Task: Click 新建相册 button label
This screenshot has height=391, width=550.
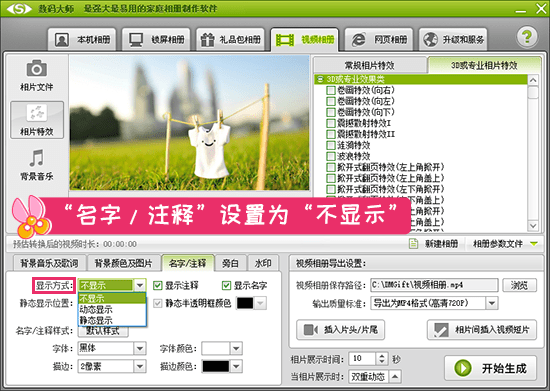Action: coord(441,244)
